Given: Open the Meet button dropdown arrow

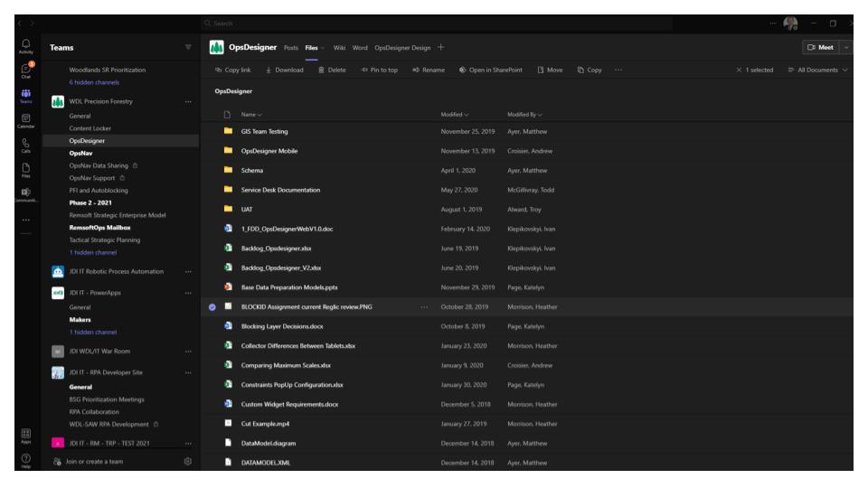Looking at the screenshot, I should click(846, 48).
